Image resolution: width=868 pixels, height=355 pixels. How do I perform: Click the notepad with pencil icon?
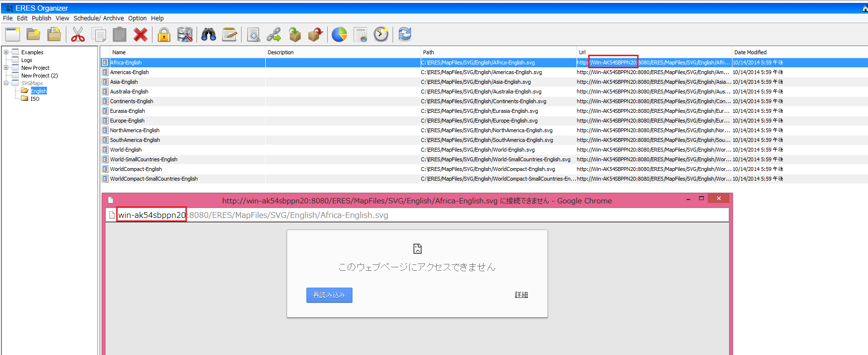click(229, 34)
